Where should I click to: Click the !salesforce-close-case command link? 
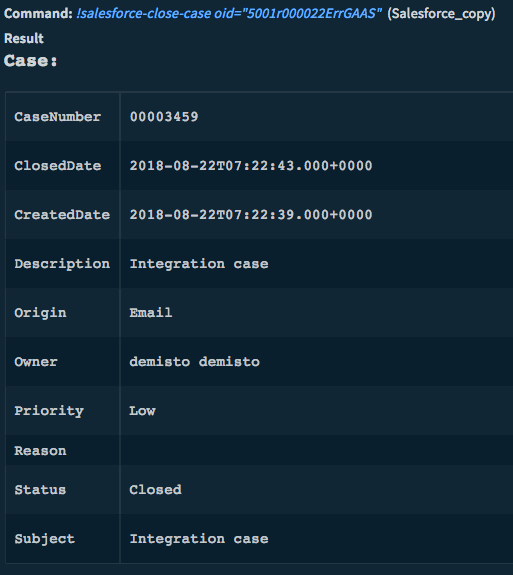coord(229,14)
